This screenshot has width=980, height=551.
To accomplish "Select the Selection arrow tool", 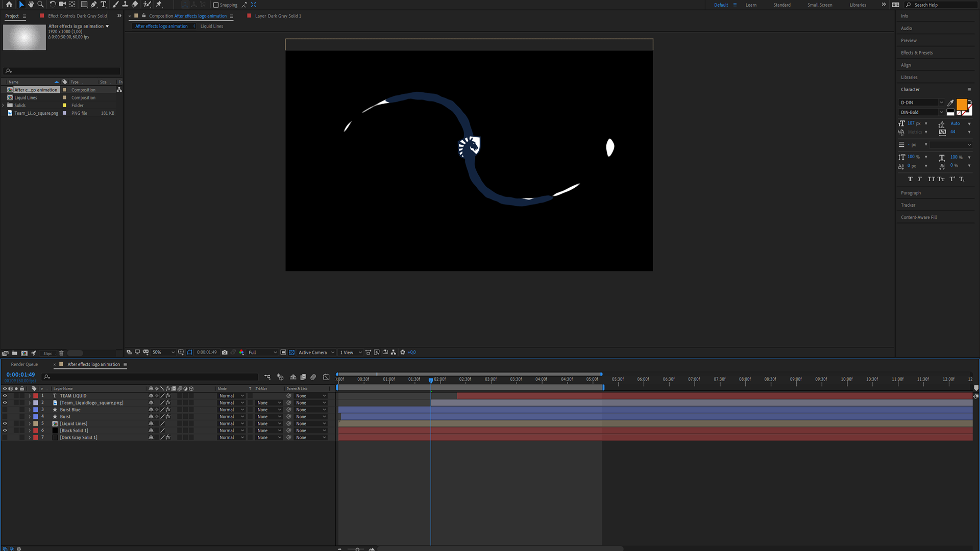I will click(21, 4).
